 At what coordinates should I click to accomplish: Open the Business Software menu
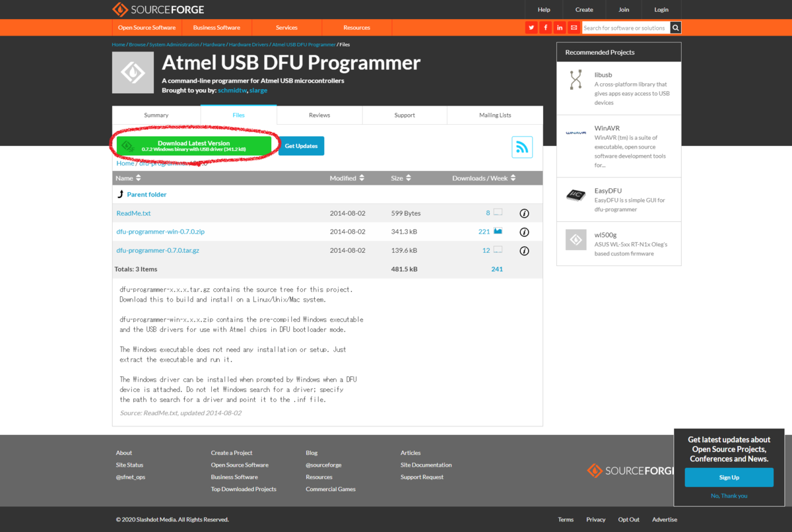(216, 28)
